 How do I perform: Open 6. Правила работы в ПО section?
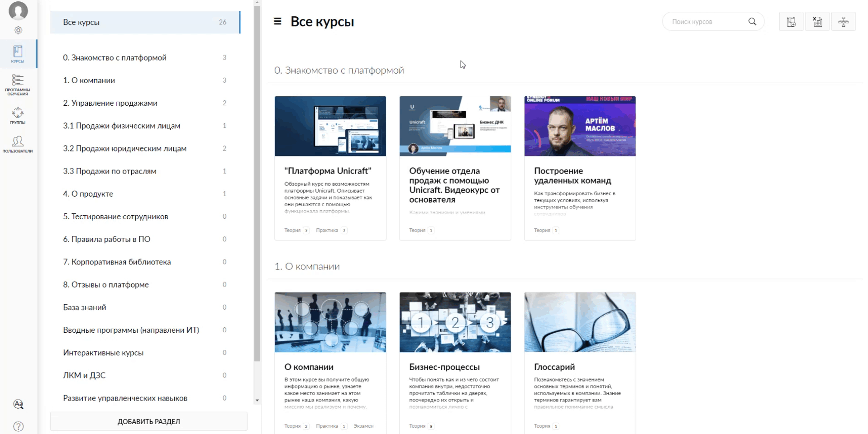pyautogui.click(x=145, y=239)
